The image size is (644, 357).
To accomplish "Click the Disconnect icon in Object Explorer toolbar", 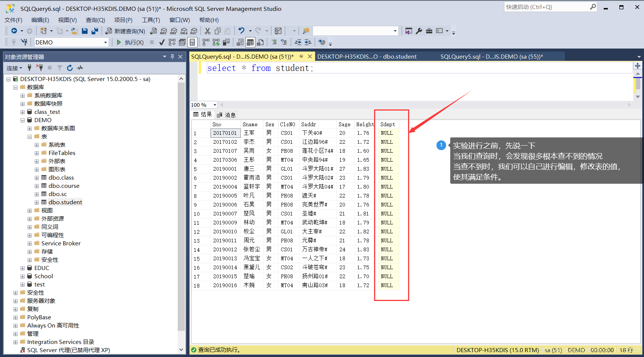I will 39,68.
